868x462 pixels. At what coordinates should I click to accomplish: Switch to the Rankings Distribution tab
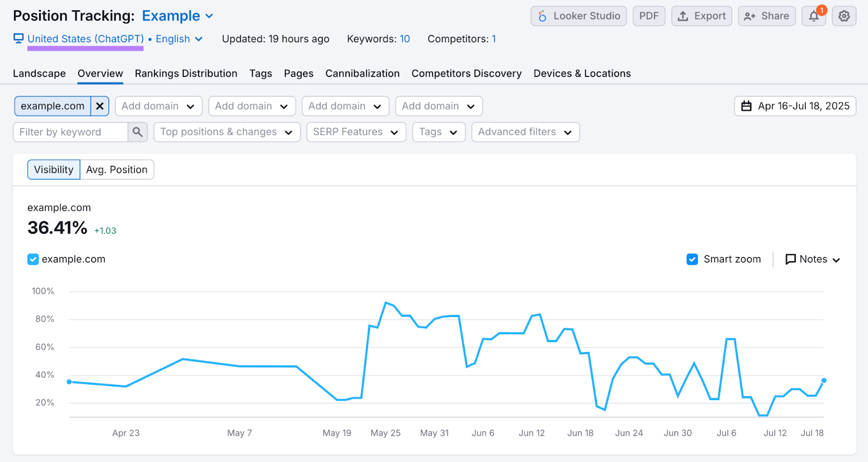pos(186,73)
